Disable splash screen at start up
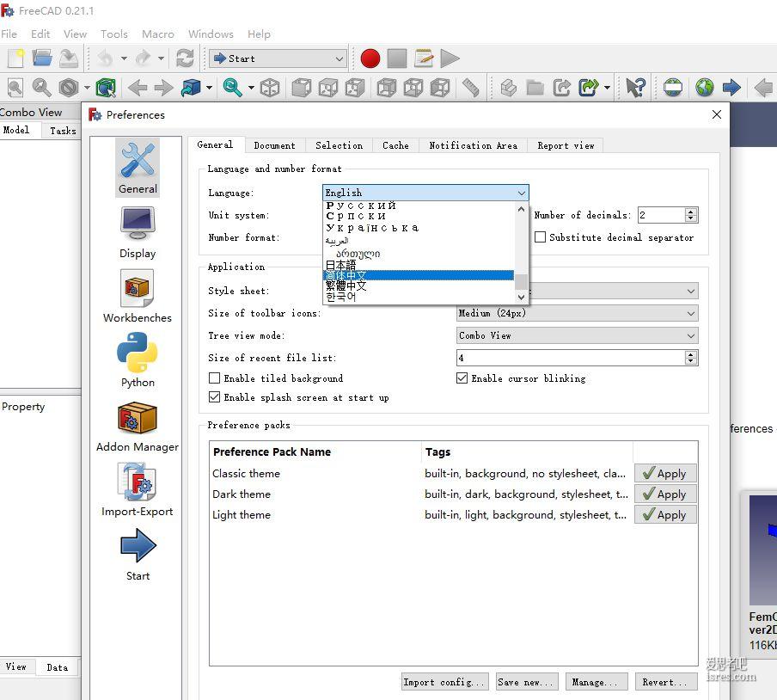 pos(214,397)
